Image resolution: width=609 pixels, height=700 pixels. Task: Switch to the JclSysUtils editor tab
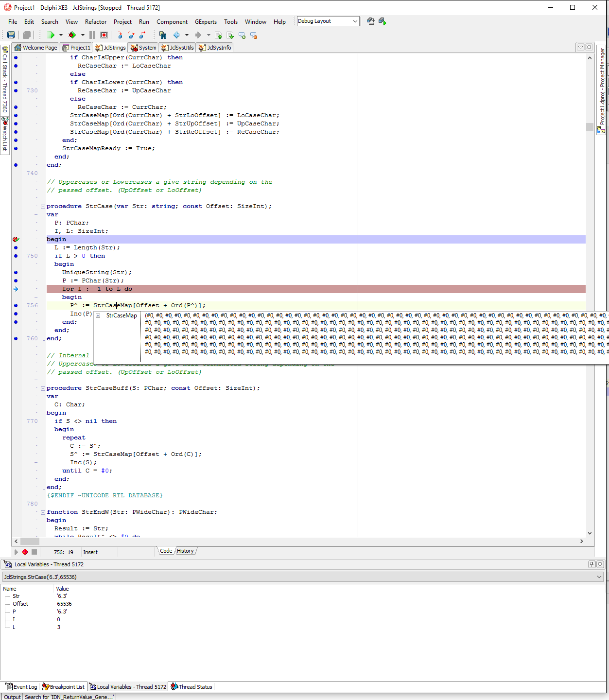tap(178, 48)
